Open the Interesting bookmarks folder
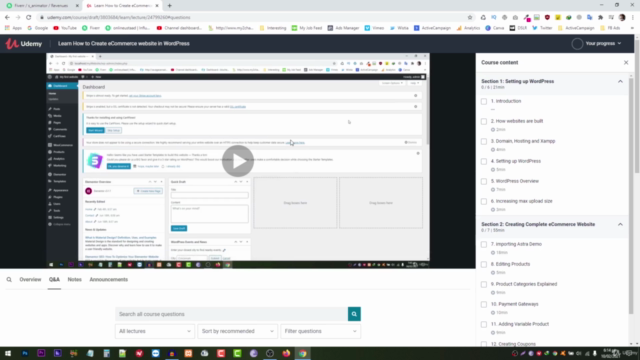This screenshot has height=360, width=640. click(x=273, y=28)
